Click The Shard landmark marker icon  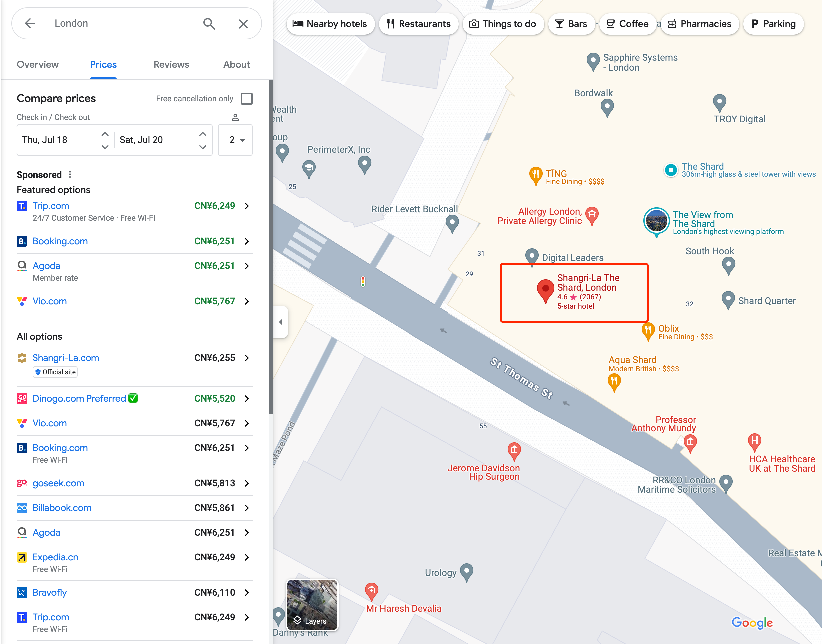point(671,170)
